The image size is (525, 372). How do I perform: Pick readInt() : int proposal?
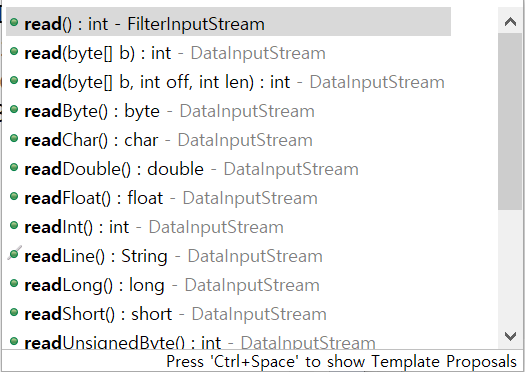tap(228, 227)
